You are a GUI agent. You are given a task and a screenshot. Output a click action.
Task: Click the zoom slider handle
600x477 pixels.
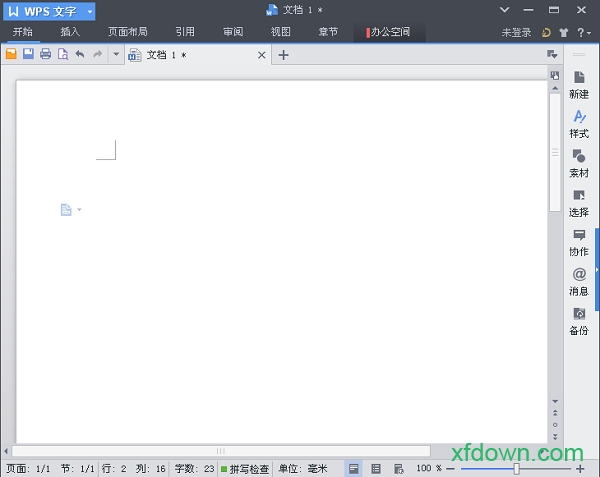click(x=516, y=468)
